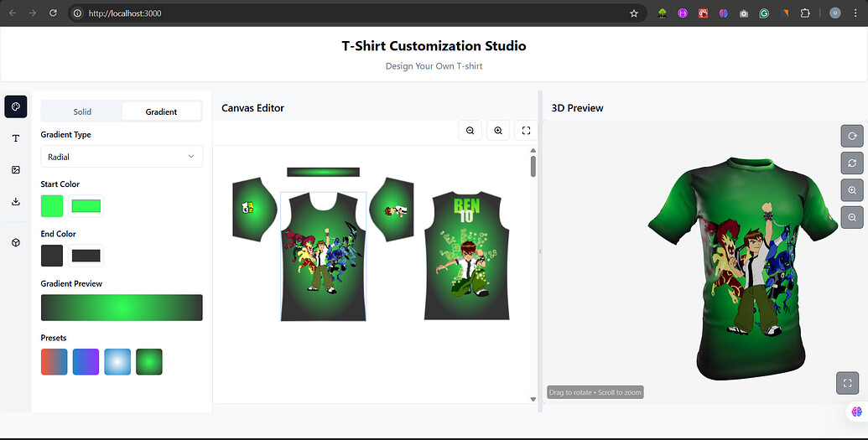Select the back shirt panel with BEN 10
This screenshot has height=440, width=868.
(x=466, y=256)
